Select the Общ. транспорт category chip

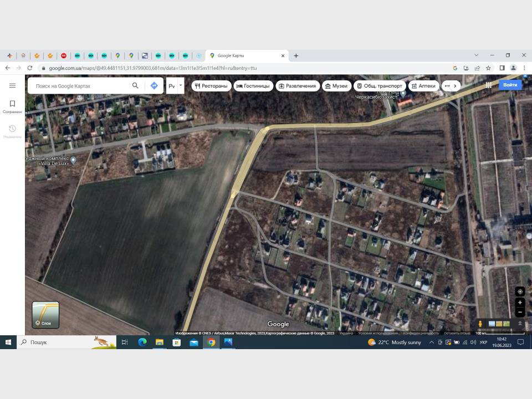[380, 86]
